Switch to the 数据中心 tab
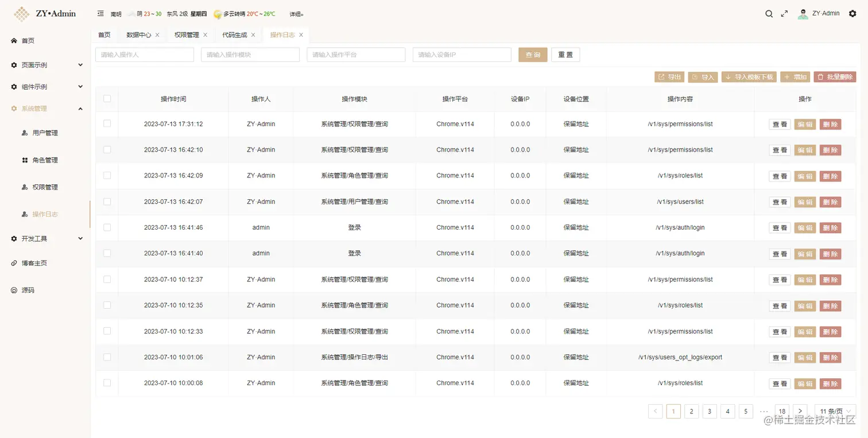The height and width of the screenshot is (438, 868). (x=138, y=34)
